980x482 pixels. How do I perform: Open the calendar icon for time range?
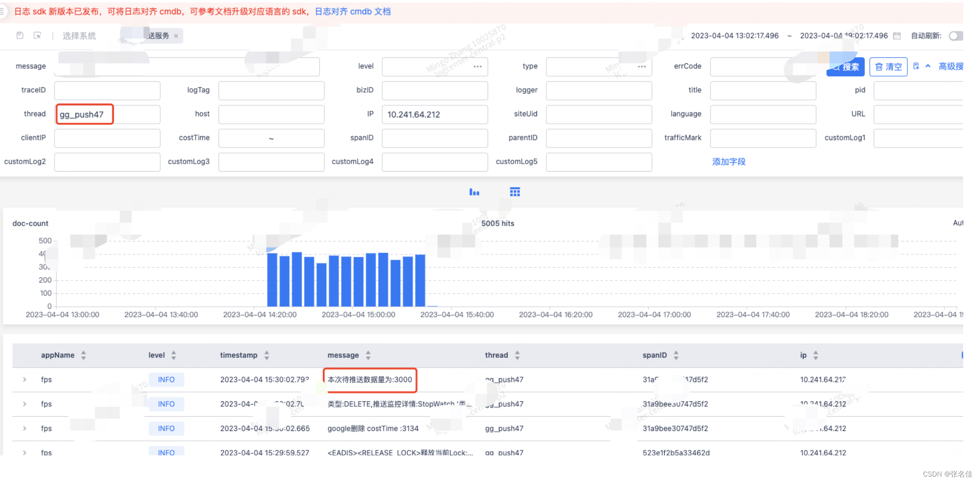coord(897,36)
